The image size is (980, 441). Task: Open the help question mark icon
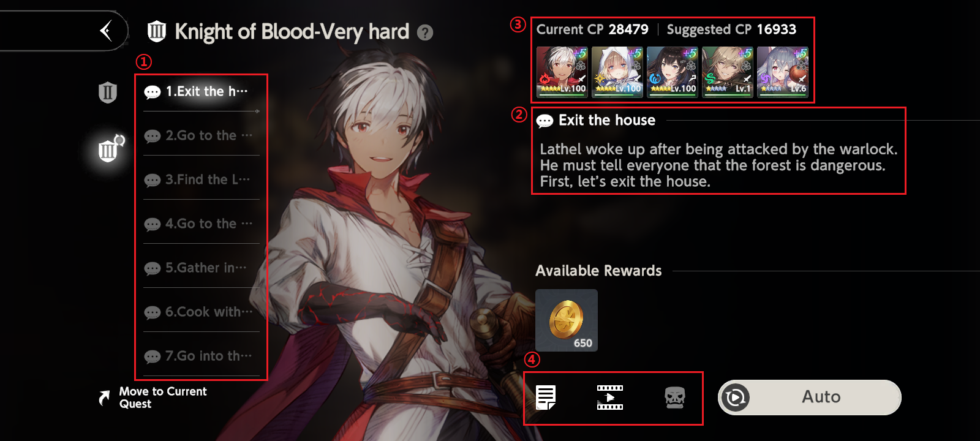[425, 32]
